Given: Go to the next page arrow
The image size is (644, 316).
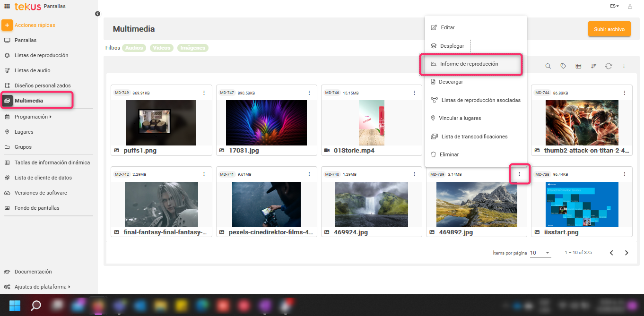Looking at the screenshot, I should [x=627, y=253].
